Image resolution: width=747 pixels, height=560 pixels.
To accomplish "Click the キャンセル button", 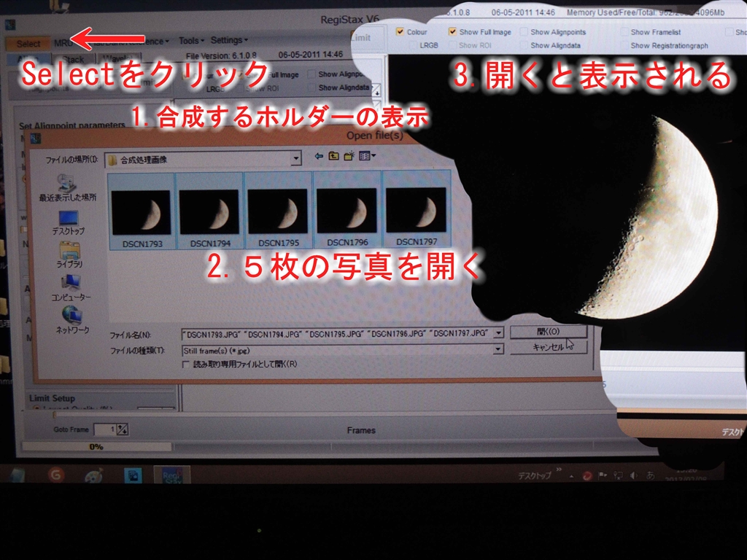I will tap(549, 347).
